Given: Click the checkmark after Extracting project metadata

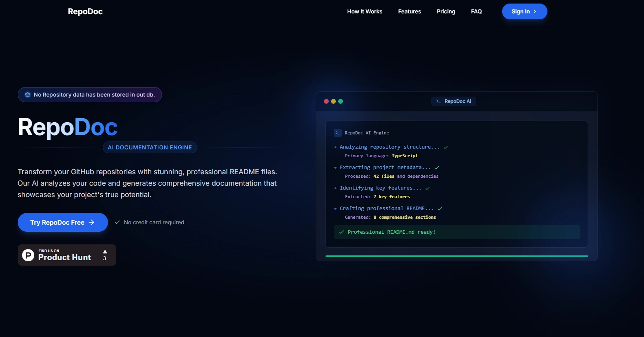Looking at the screenshot, I should 437,168.
